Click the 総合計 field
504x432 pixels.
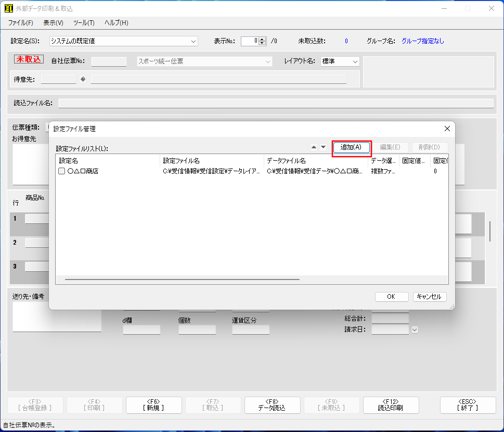[390, 319]
